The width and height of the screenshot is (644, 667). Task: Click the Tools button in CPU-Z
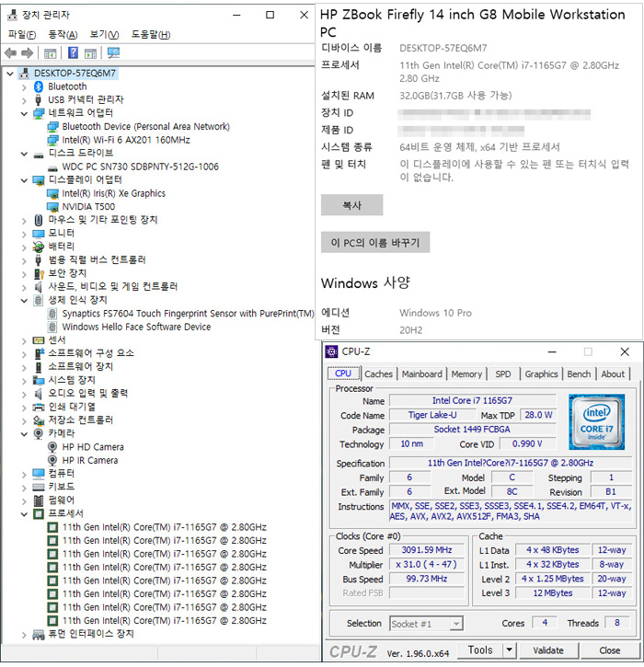480,650
